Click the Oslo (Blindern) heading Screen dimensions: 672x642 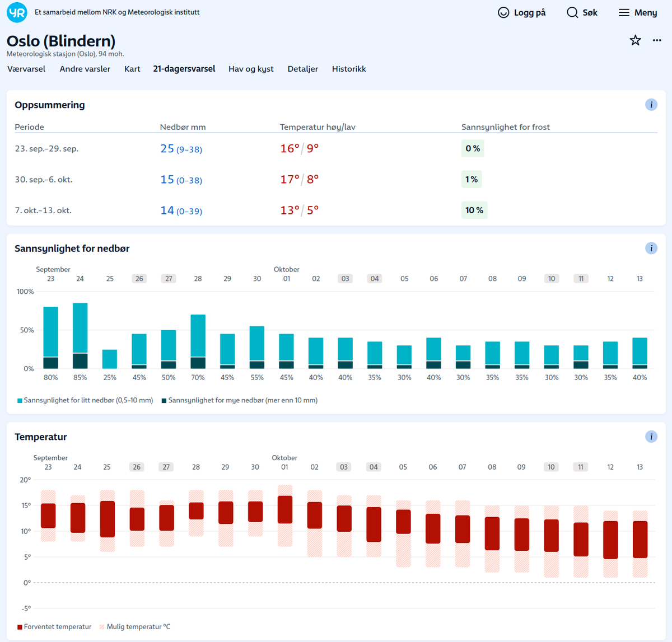(61, 41)
